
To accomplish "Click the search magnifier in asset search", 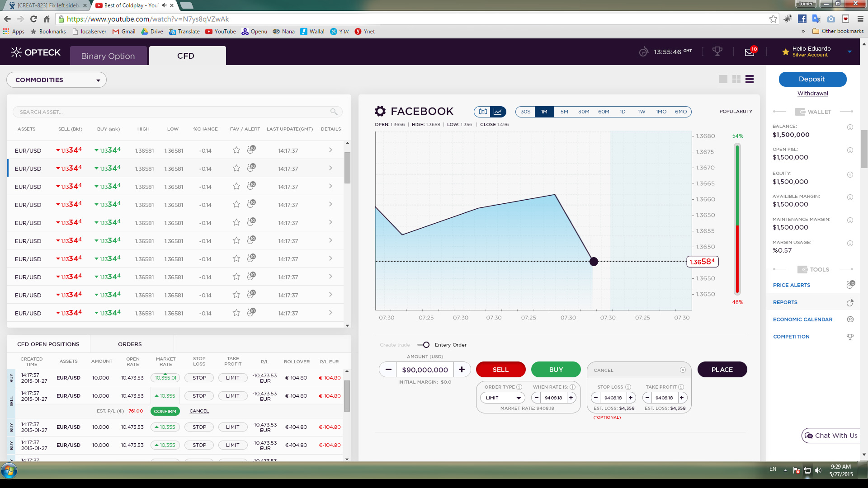I will [334, 112].
